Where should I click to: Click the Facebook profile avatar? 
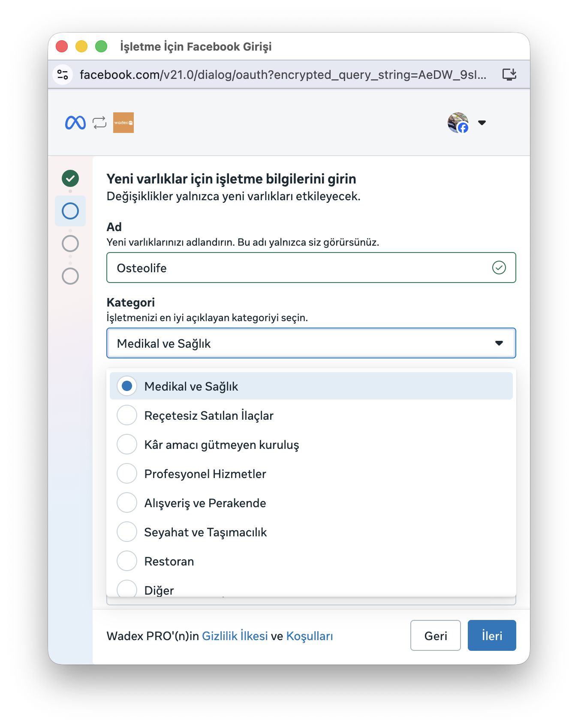pyautogui.click(x=458, y=123)
